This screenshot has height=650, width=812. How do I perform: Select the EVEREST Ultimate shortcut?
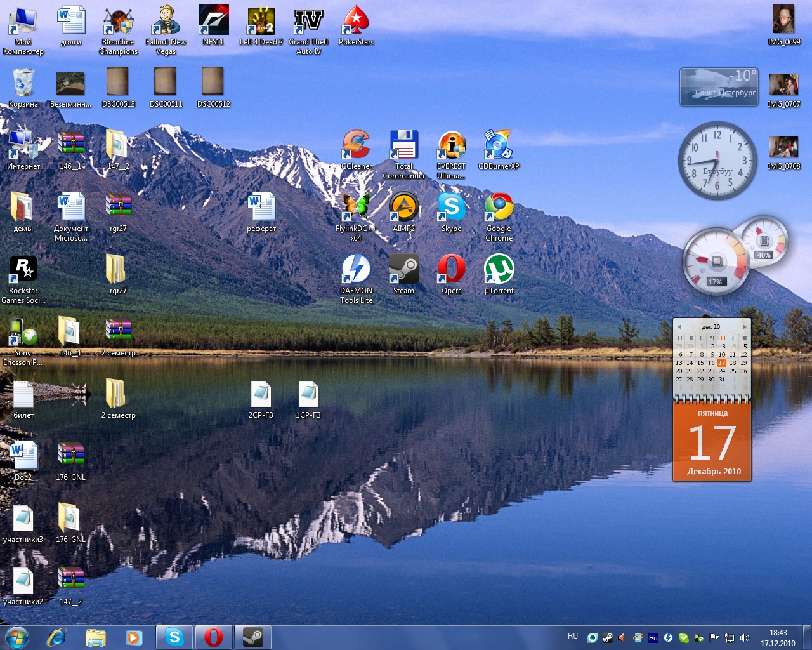(451, 154)
